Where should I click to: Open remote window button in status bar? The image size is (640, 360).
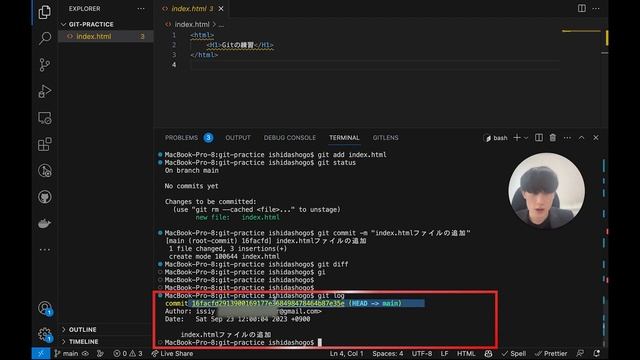(41, 353)
